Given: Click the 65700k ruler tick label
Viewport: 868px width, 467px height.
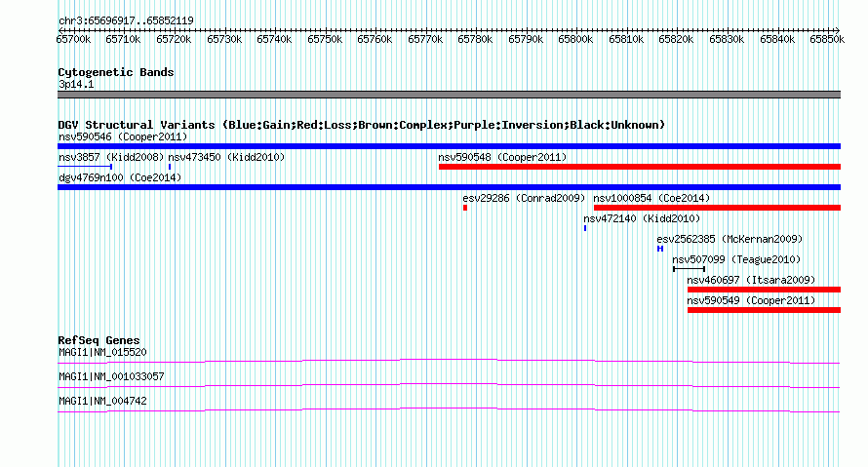Looking at the screenshot, I should (x=73, y=39).
